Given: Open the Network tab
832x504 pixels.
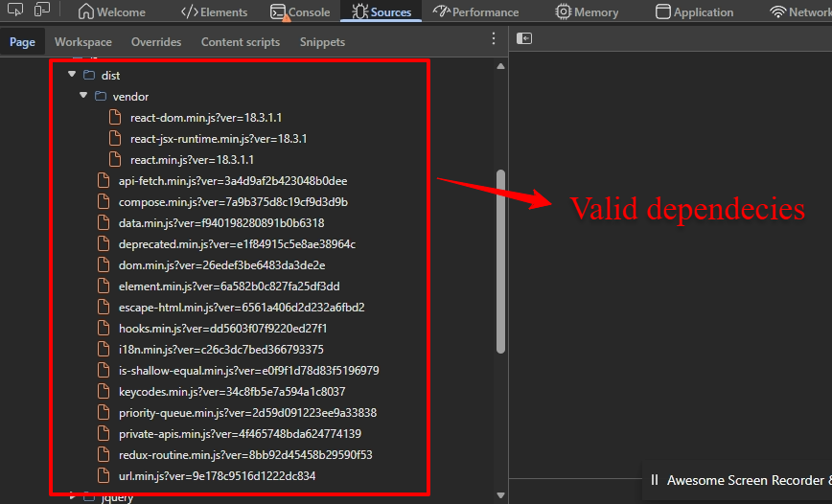Looking at the screenshot, I should point(800,11).
